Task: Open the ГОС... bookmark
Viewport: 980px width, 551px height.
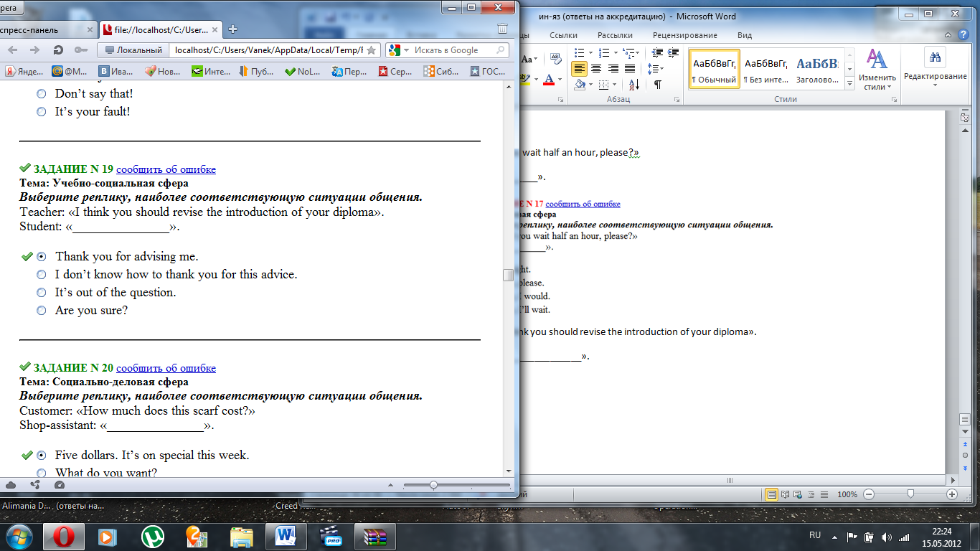Action: pyautogui.click(x=488, y=71)
